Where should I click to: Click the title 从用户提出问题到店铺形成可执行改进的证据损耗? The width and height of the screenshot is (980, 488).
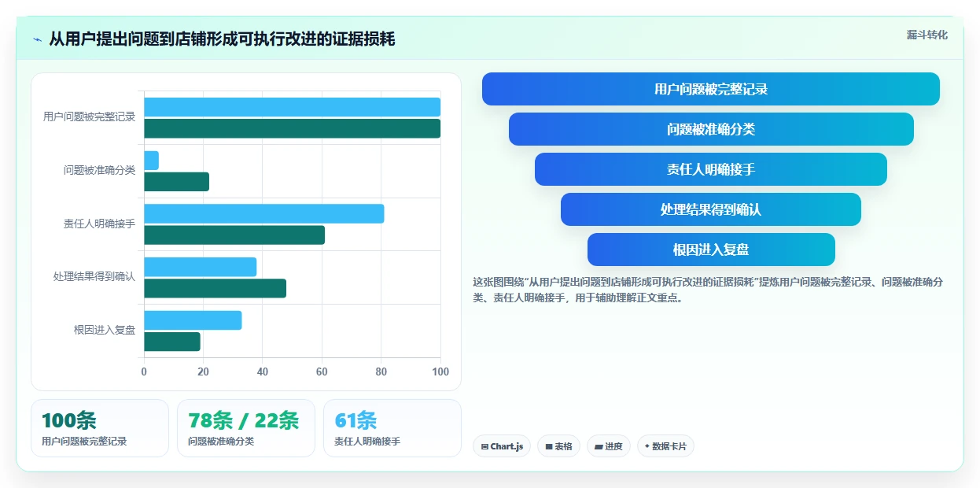point(222,39)
